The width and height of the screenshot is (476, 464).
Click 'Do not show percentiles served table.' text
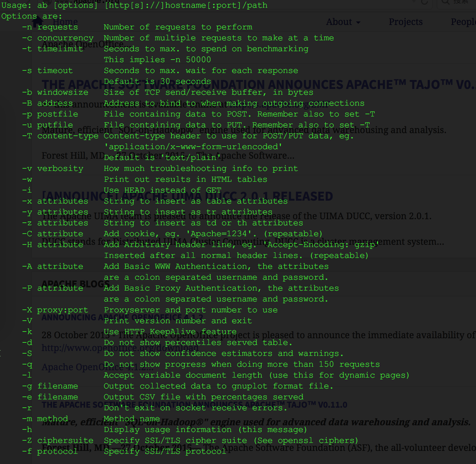(x=198, y=343)
